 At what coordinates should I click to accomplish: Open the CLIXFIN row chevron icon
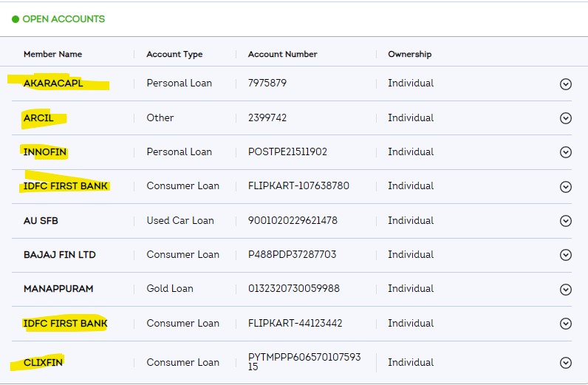pos(566,363)
